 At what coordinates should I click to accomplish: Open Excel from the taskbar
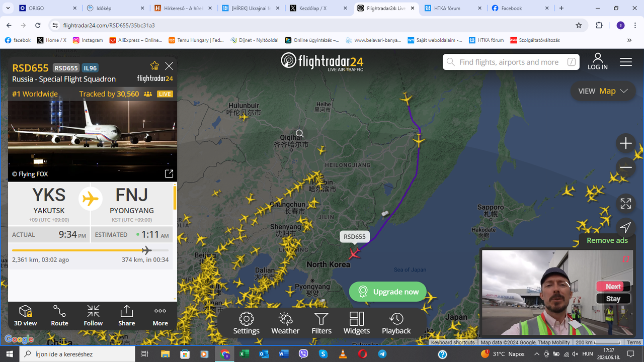pos(244,354)
